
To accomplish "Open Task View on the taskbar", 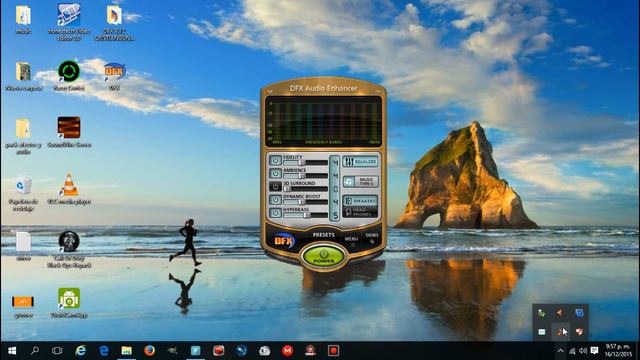I will pyautogui.click(x=57, y=351).
